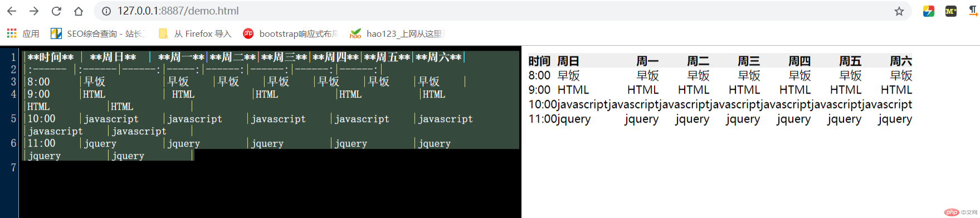This screenshot has height=218, width=980.
Task: Open the browser home page
Action: (79, 11)
